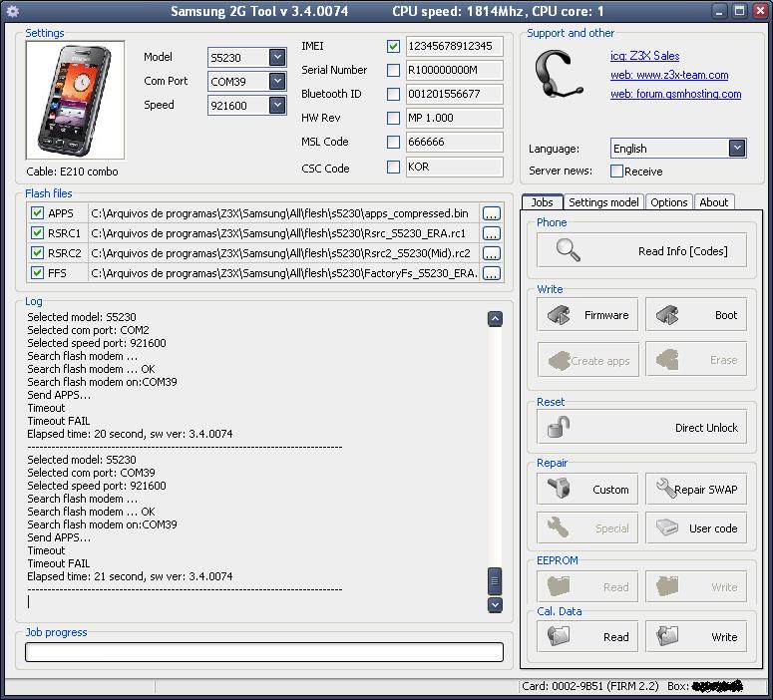The image size is (773, 700).
Task: Click the Firmware button label
Action: pyautogui.click(x=606, y=315)
